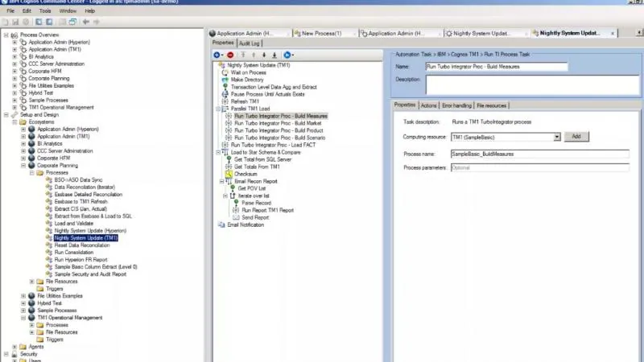Select Essbase to TM1 Refresh process
The image size is (644, 362).
tap(81, 202)
